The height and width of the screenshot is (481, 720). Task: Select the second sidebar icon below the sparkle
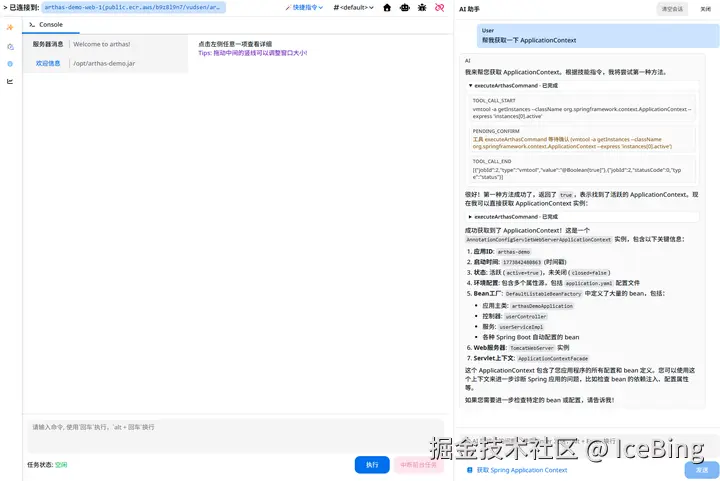point(10,46)
